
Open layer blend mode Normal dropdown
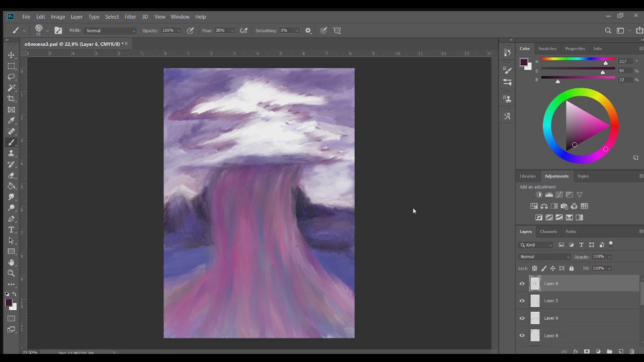545,257
